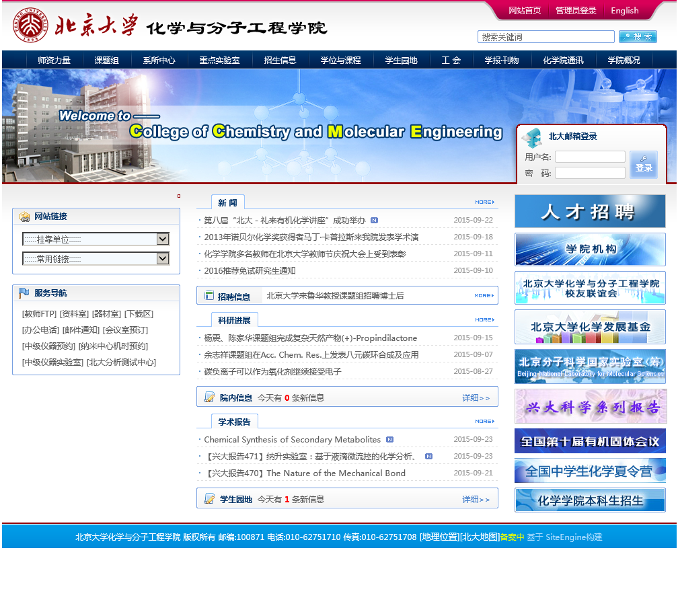This screenshot has height=616, width=678.
Task: Switch site language to English
Action: click(624, 10)
